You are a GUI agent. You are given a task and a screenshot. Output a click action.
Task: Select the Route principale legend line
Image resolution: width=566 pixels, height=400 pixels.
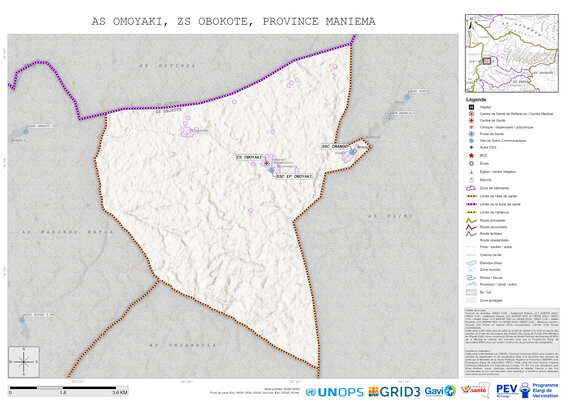click(471, 220)
